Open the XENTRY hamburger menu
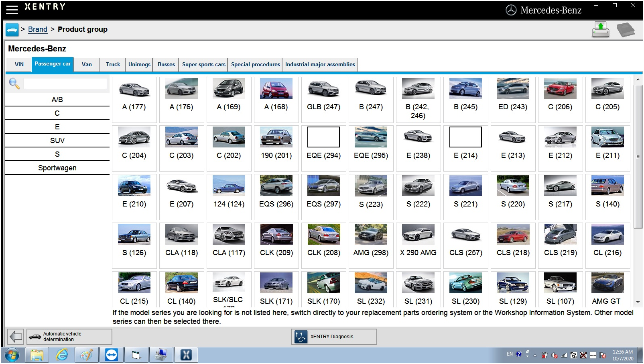This screenshot has height=364, width=644. [12, 10]
